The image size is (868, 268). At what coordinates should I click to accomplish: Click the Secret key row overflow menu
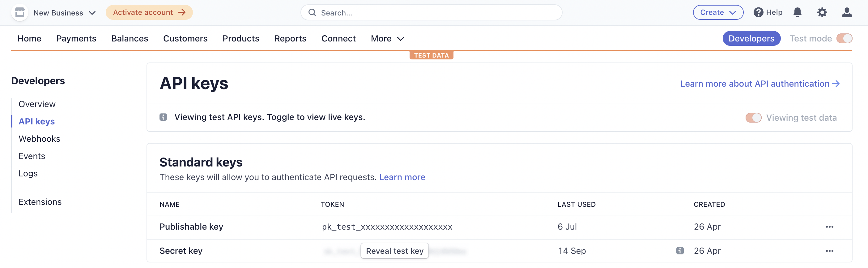[830, 251]
